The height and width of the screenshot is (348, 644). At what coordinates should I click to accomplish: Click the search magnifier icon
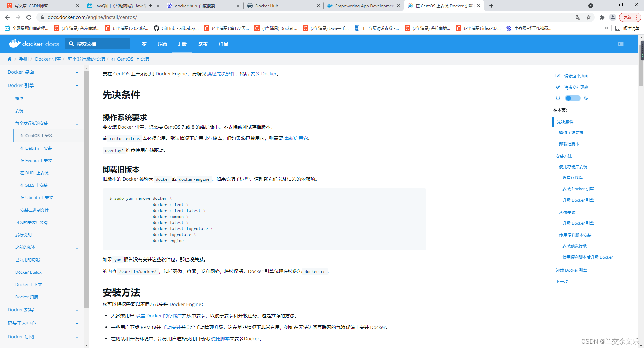point(71,44)
